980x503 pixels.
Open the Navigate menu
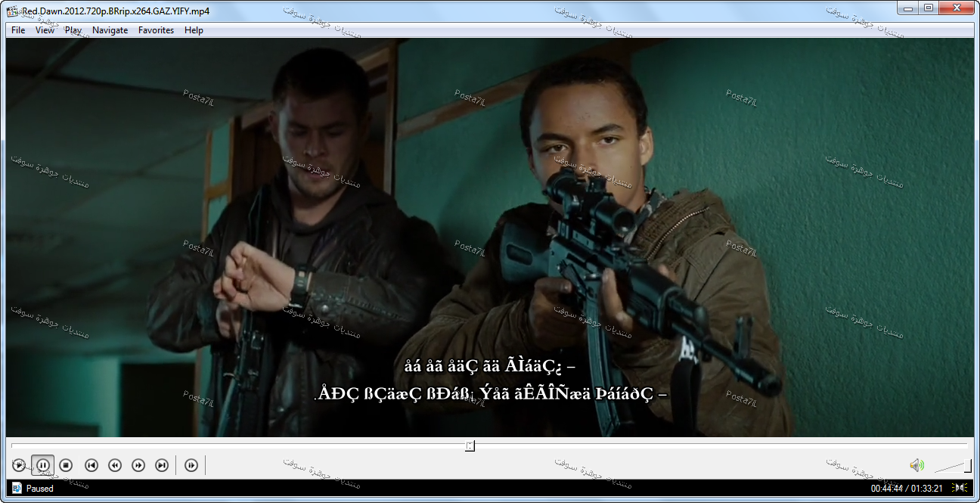point(110,30)
